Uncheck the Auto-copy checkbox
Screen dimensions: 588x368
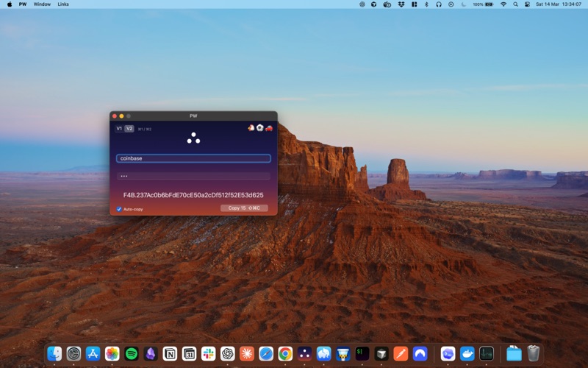click(119, 209)
